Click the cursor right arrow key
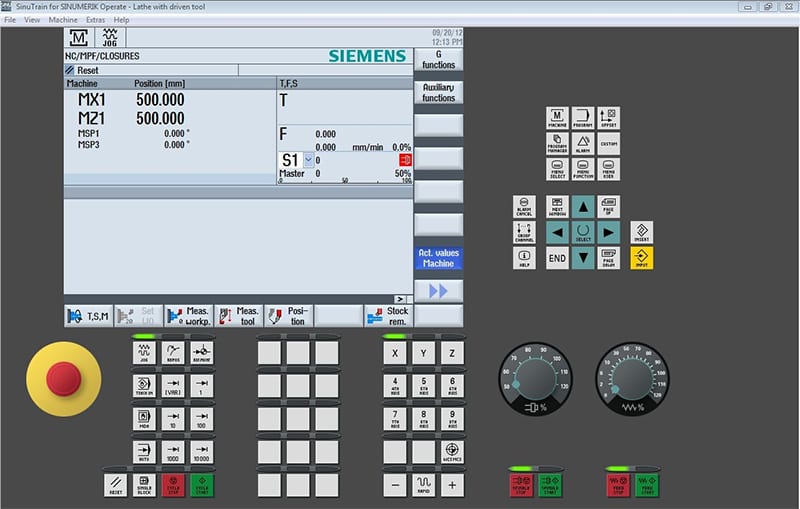Viewport: 800px width, 509px height. [x=609, y=232]
